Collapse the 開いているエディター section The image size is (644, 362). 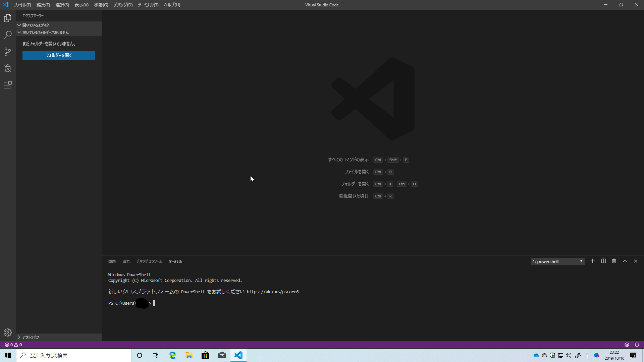59,25
